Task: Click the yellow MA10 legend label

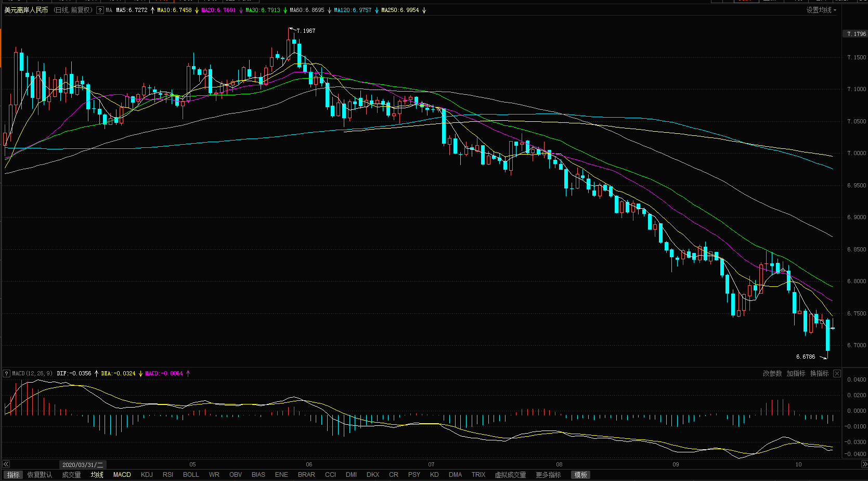Action: [174, 10]
